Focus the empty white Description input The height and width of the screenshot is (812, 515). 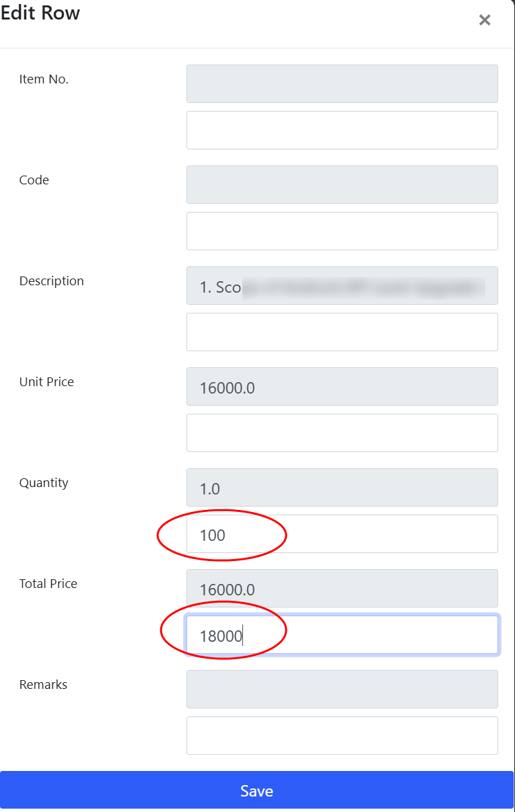[x=342, y=332]
